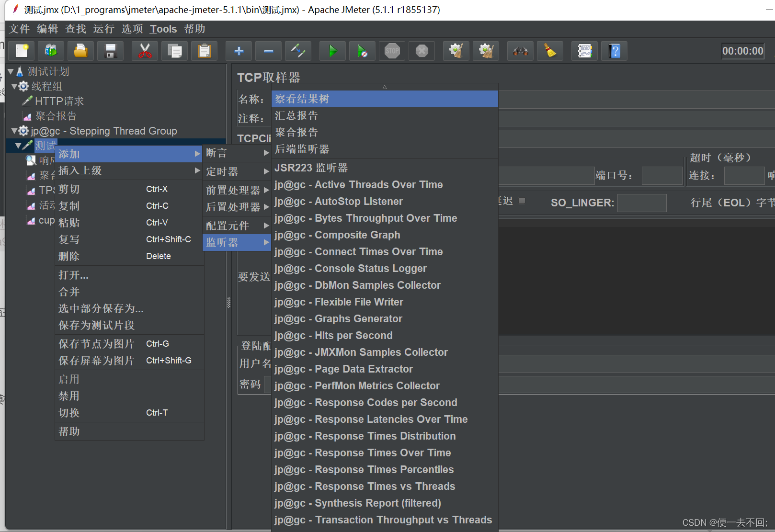Choose 禁用 from context menu
Viewport: 775px width, 532px height.
(129, 396)
